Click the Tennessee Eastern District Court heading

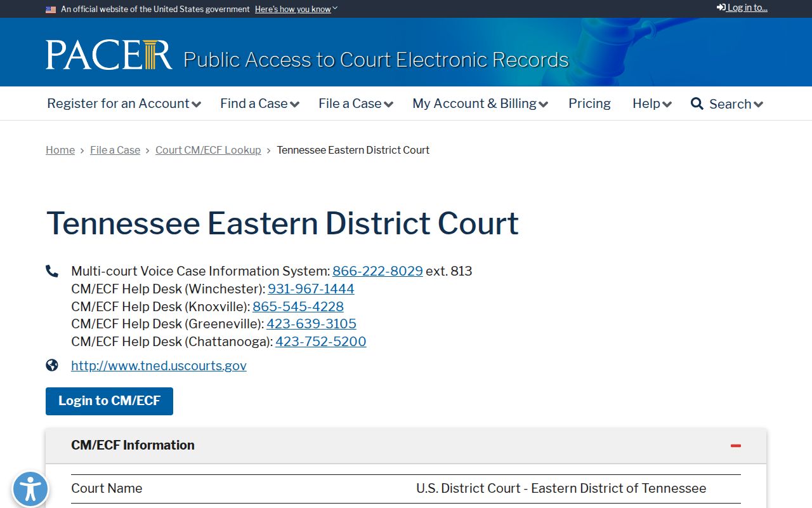click(x=282, y=224)
